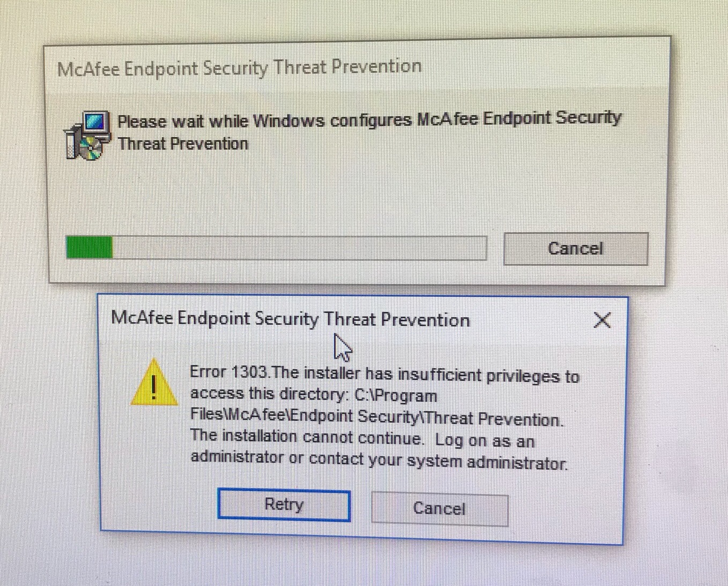Click the yellow warning triangle icon
The height and width of the screenshot is (586, 728).
(154, 382)
